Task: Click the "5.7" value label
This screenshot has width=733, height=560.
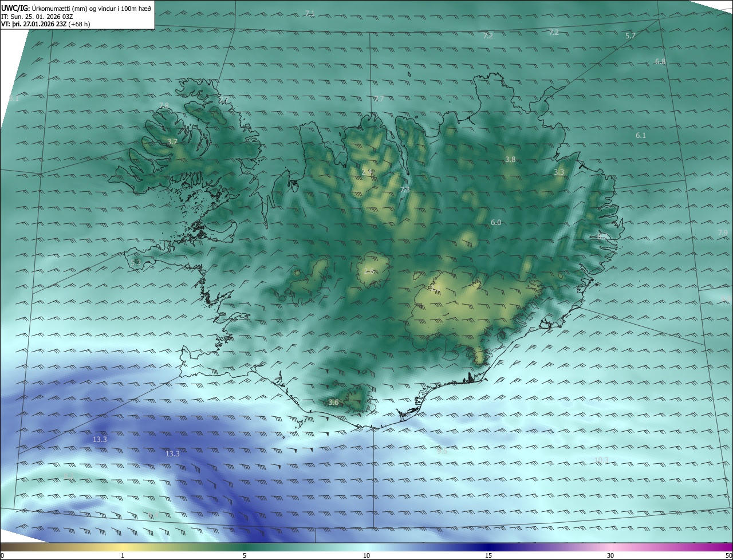Action: [x=630, y=36]
